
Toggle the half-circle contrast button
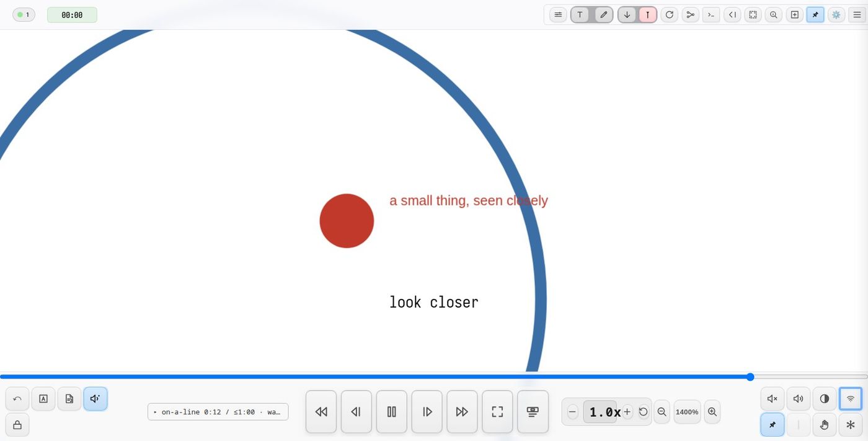825,399
